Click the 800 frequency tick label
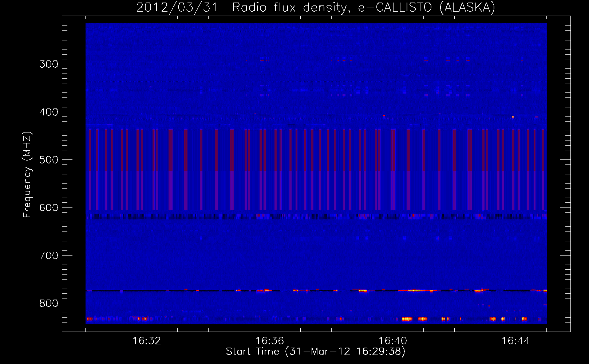The height and width of the screenshot is (364, 589). [49, 304]
